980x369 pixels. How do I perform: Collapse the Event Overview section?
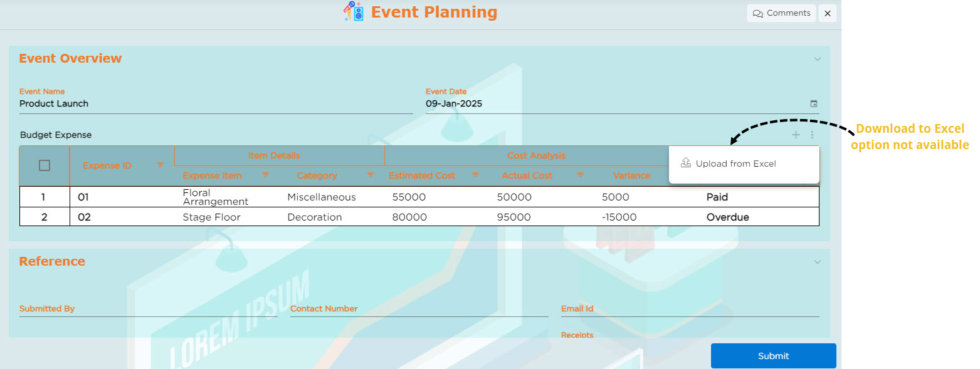click(x=817, y=59)
